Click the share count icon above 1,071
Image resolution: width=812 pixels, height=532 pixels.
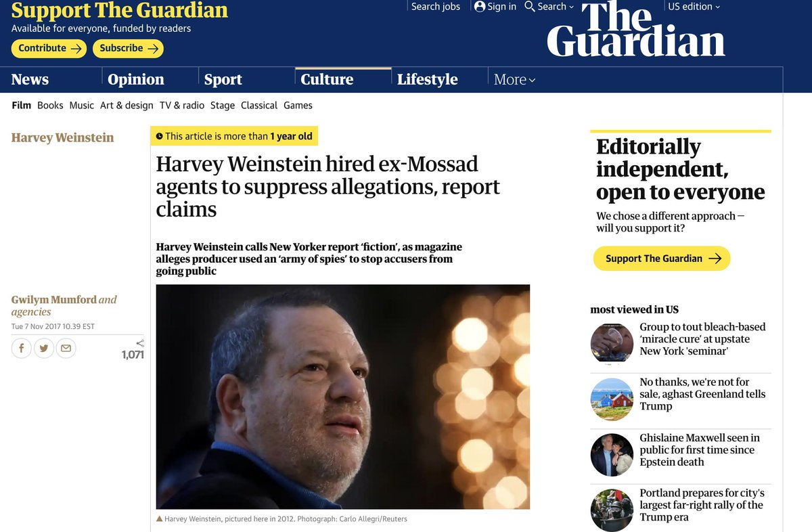point(140,343)
